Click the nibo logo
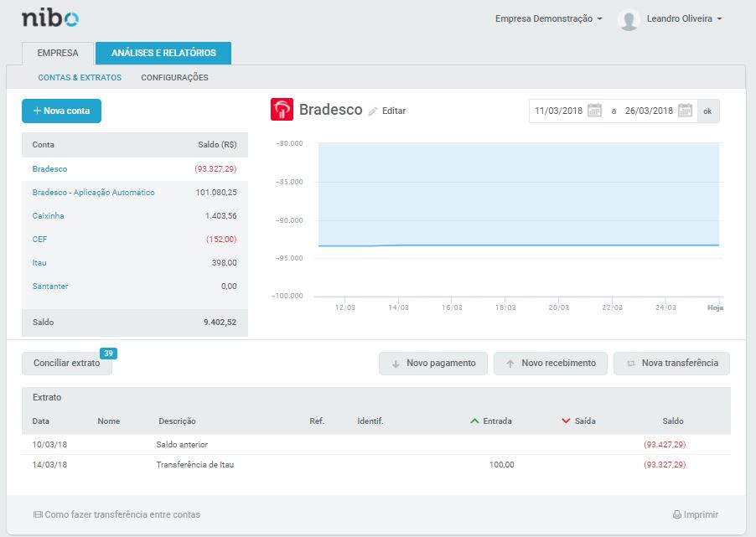Image resolution: width=756 pixels, height=537 pixels. [x=49, y=18]
